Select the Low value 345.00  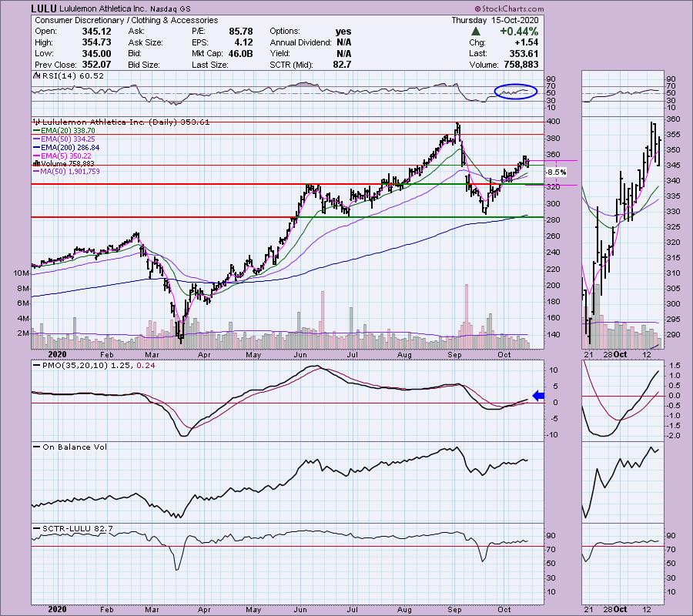click(96, 53)
